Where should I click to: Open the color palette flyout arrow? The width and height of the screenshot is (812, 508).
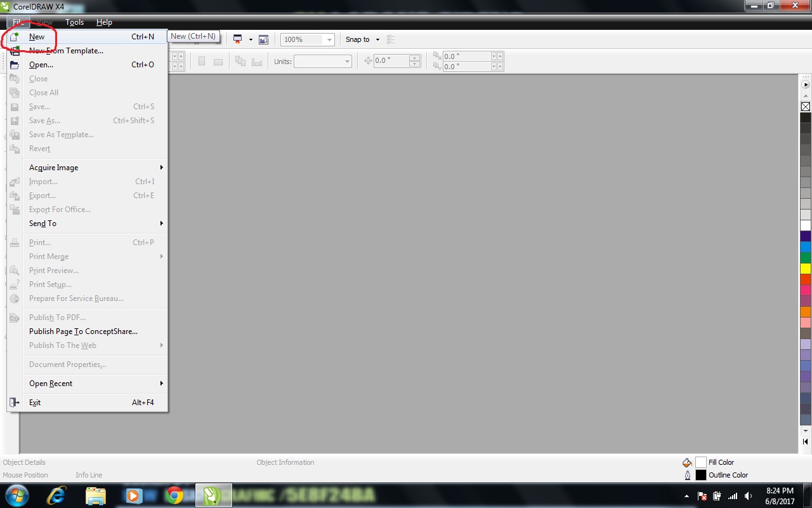coord(806,84)
